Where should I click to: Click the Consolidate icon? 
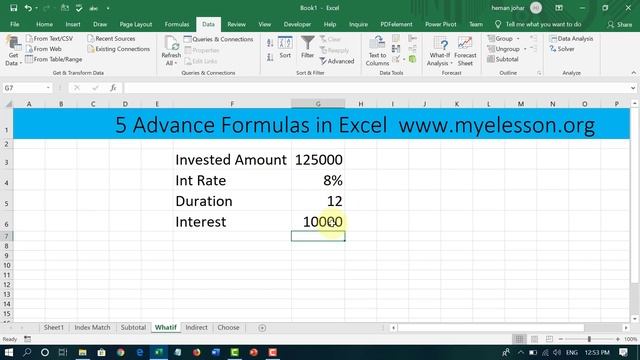coord(413,38)
